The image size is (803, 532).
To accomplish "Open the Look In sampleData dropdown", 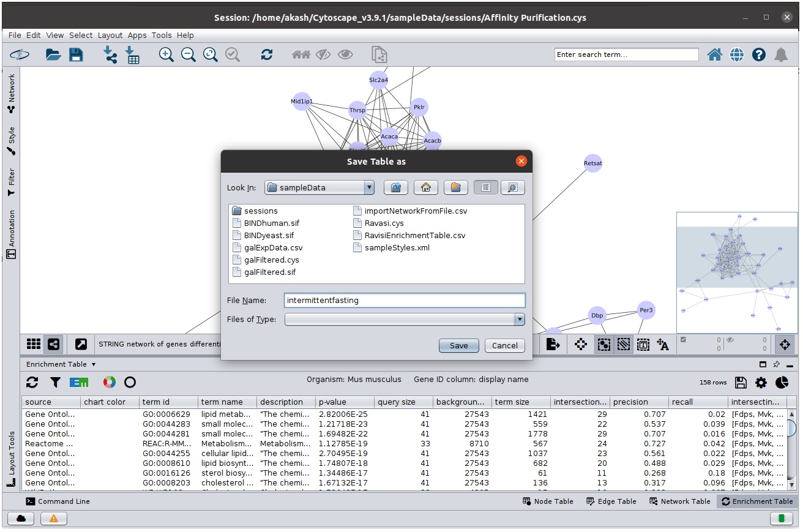I will click(368, 188).
